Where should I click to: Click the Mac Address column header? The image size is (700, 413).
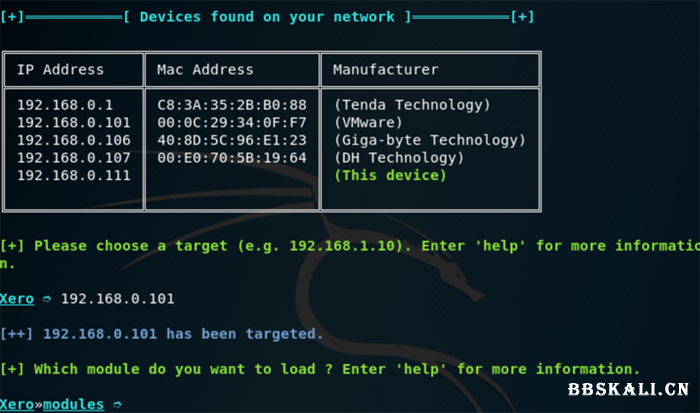coord(205,70)
